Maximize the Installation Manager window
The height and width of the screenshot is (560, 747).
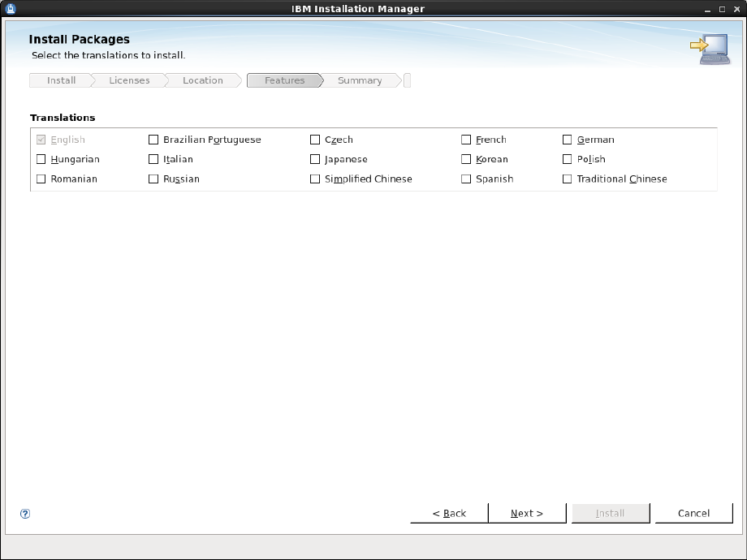point(722,9)
